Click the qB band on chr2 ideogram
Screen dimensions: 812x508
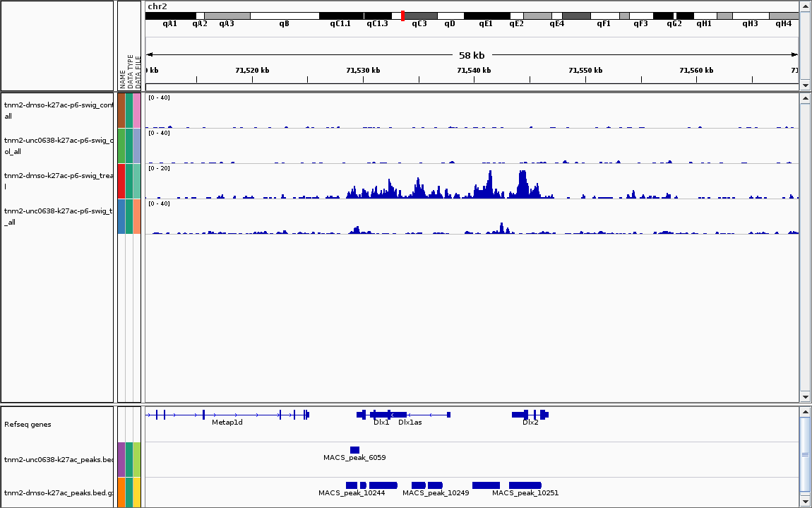coord(284,16)
